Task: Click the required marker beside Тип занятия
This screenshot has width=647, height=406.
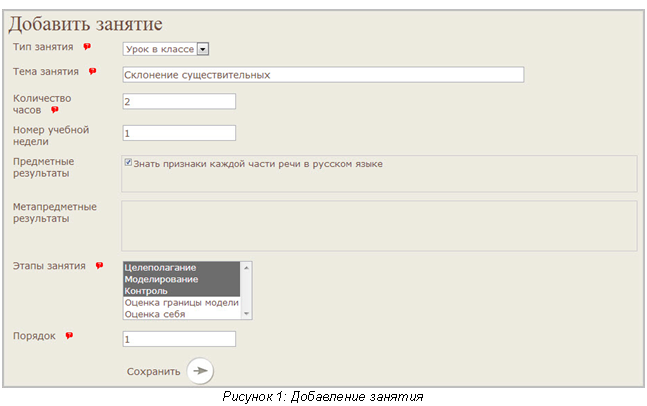Action: 87,46
